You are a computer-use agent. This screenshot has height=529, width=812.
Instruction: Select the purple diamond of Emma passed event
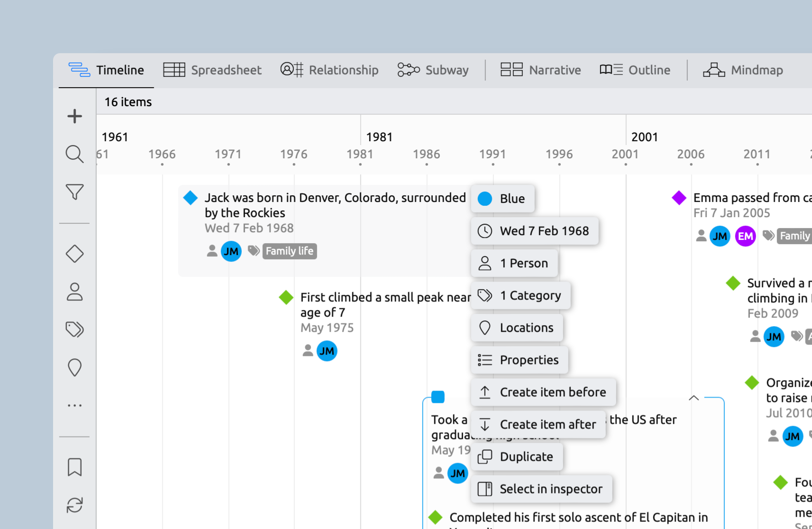[679, 198]
